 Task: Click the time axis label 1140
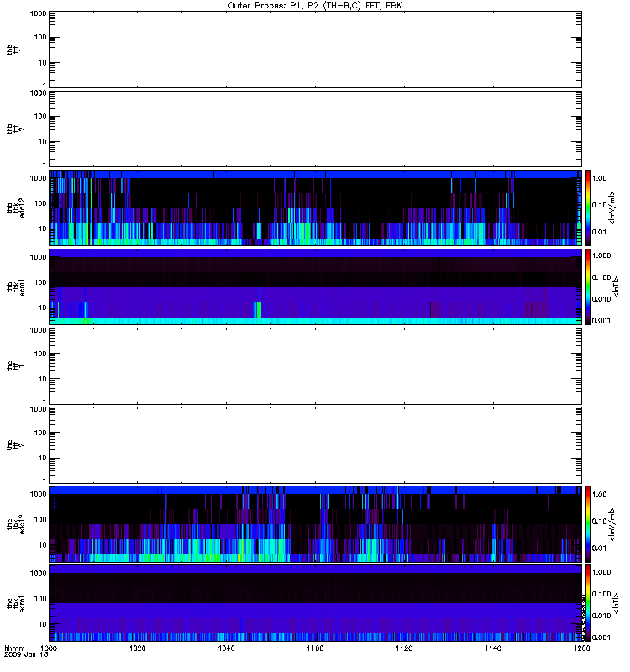coord(493,648)
